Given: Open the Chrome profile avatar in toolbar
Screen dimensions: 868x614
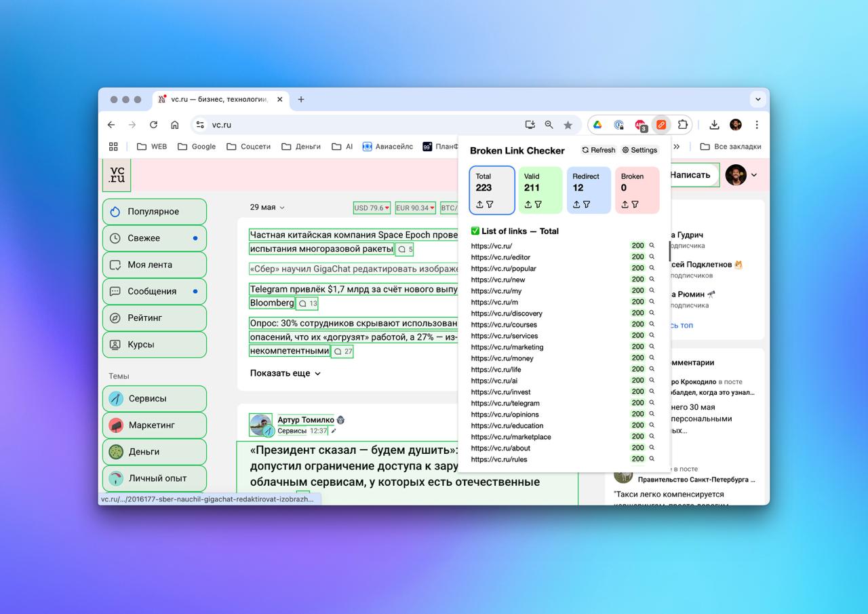Looking at the screenshot, I should coord(736,125).
